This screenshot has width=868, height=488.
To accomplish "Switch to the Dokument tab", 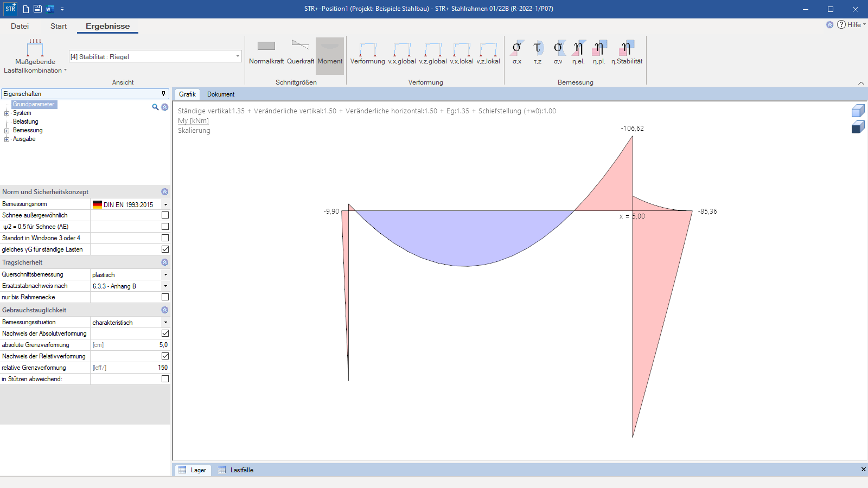I will point(221,94).
